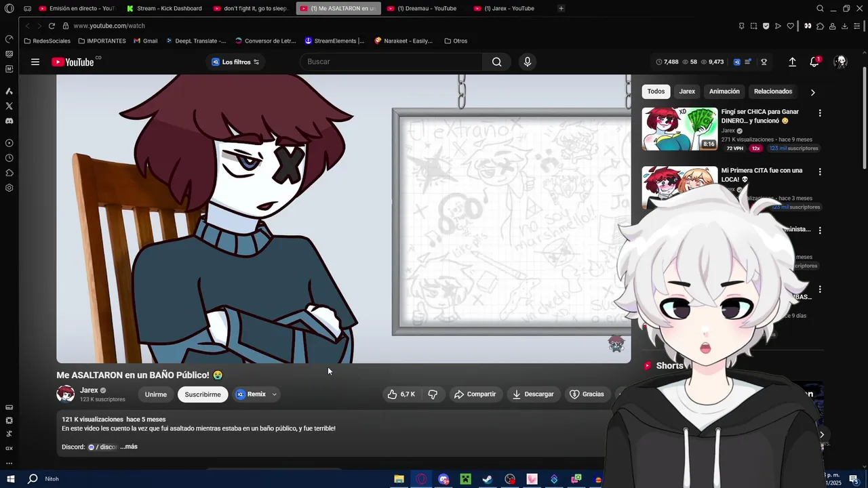Click the page vertical scrollbar
This screenshot has width=868, height=488.
[864, 119]
